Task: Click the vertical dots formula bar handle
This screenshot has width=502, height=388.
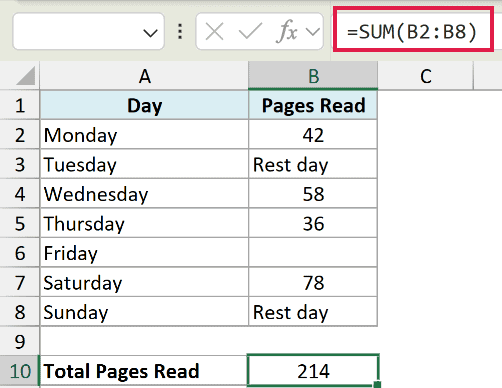Action: click(180, 32)
